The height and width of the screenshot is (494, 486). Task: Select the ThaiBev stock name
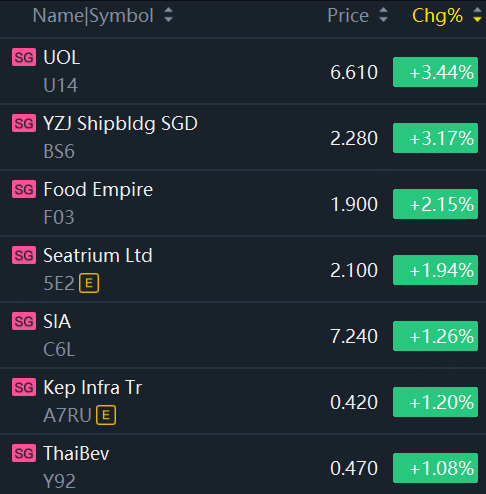tap(76, 453)
